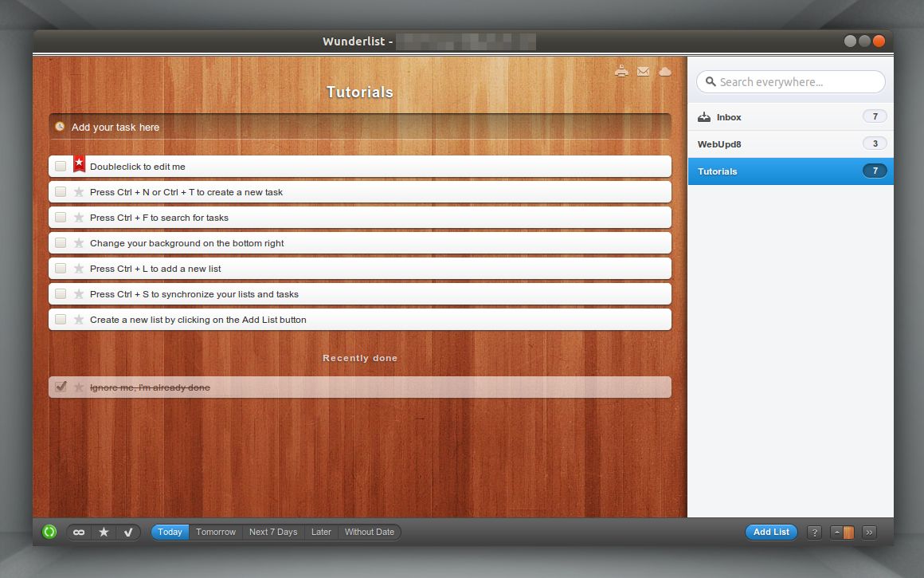Image resolution: width=924 pixels, height=578 pixels.
Task: Click the search magnifier icon
Action: 711,82
